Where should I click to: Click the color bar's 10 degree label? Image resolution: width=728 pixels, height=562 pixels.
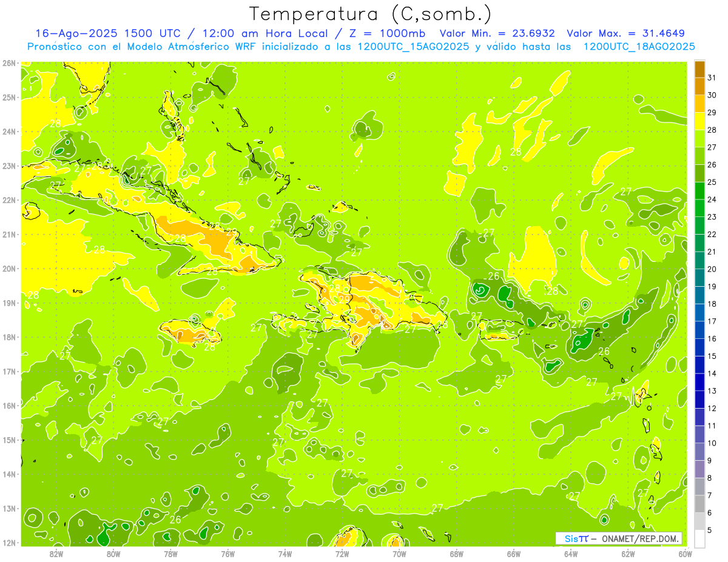tap(712, 443)
